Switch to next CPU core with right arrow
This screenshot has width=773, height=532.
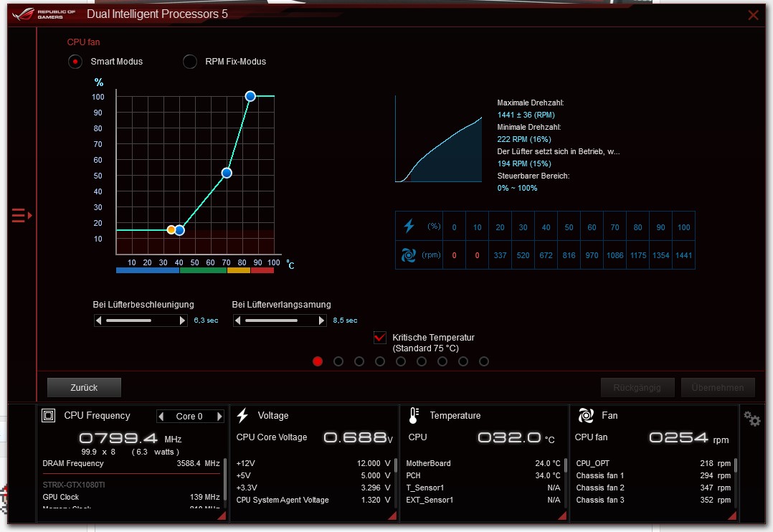click(219, 416)
